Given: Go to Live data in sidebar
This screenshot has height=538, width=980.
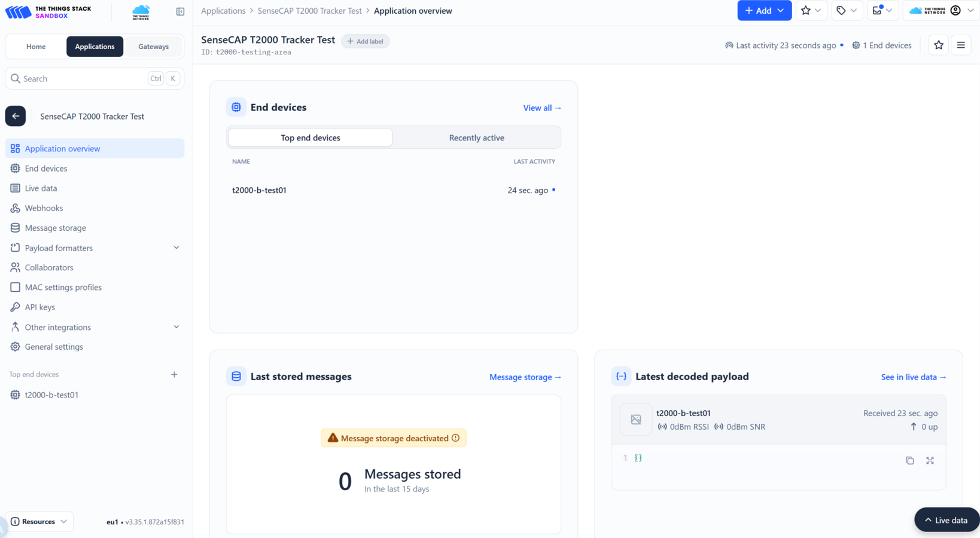Looking at the screenshot, I should (x=41, y=188).
